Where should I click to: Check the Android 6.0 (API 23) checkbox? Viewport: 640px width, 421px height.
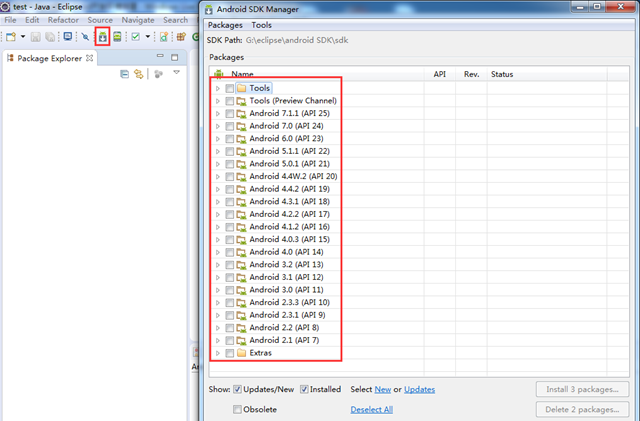pos(230,139)
